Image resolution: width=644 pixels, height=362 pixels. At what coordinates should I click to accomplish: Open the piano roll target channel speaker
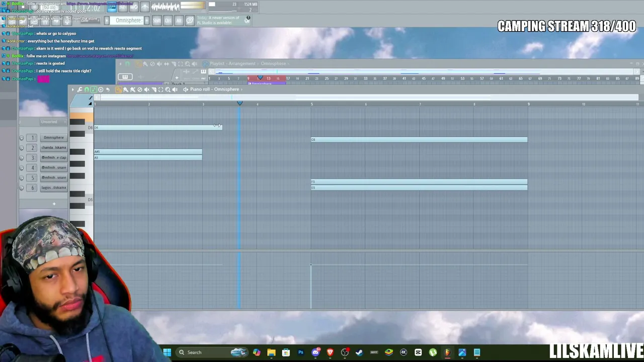(186, 89)
